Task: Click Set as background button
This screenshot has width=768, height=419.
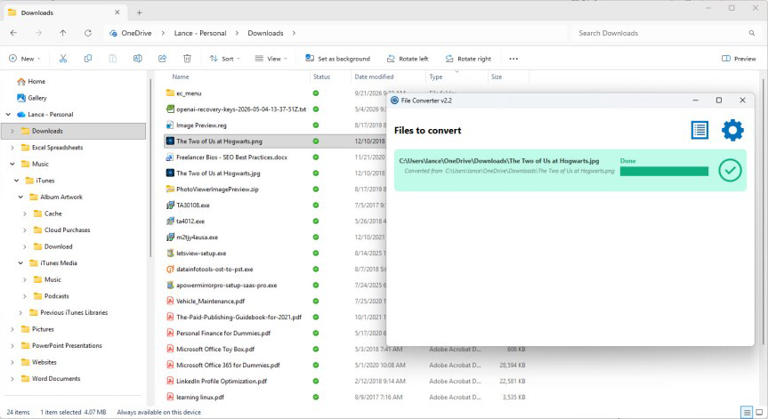Action: [337, 58]
